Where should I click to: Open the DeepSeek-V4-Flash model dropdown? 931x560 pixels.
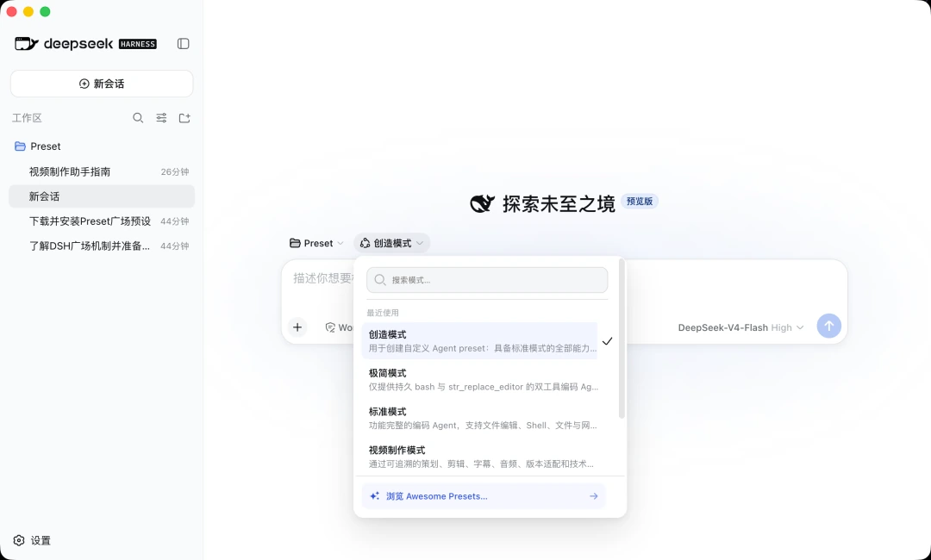tap(740, 327)
